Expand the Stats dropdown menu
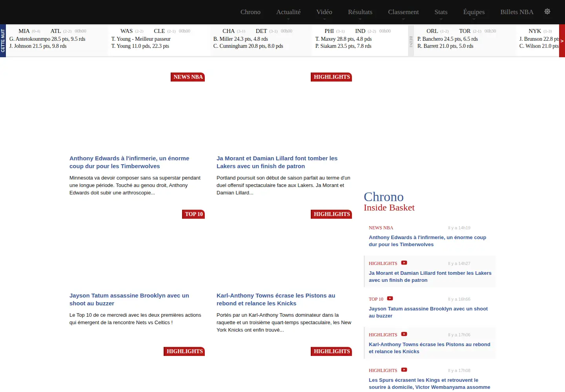The height and width of the screenshot is (392, 565). pos(441,12)
